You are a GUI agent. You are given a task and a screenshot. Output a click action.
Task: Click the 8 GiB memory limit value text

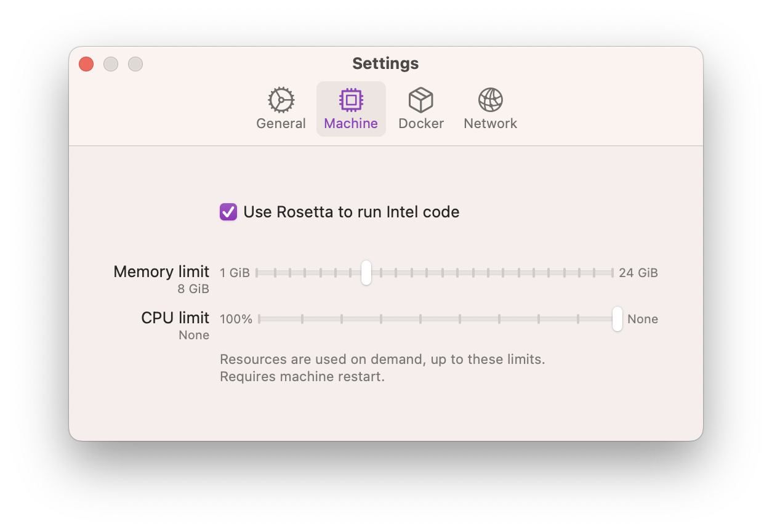(x=194, y=288)
